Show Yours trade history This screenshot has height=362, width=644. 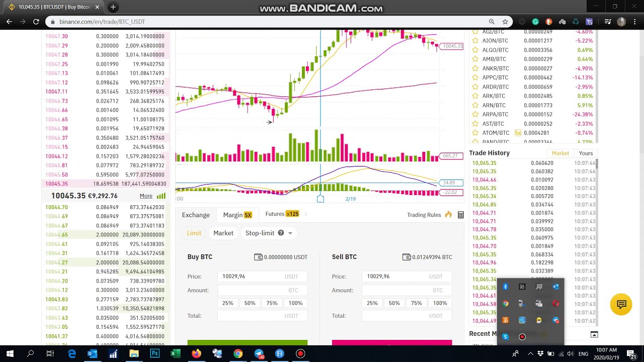(x=586, y=153)
